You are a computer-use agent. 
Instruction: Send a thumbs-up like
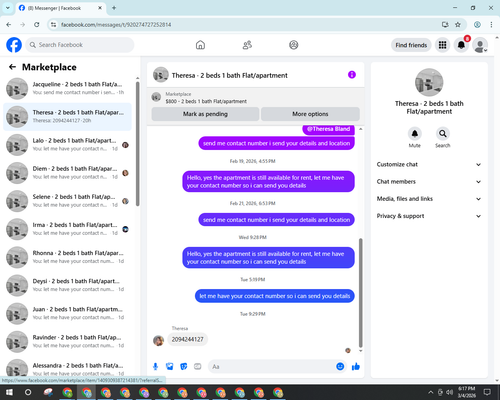coord(356,367)
